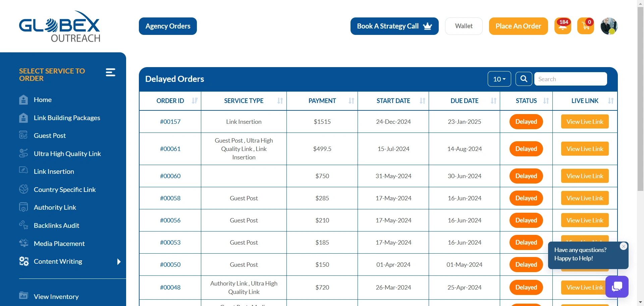Image resolution: width=644 pixels, height=306 pixels.
Task: Sort table by Order ID column
Action: (x=194, y=101)
